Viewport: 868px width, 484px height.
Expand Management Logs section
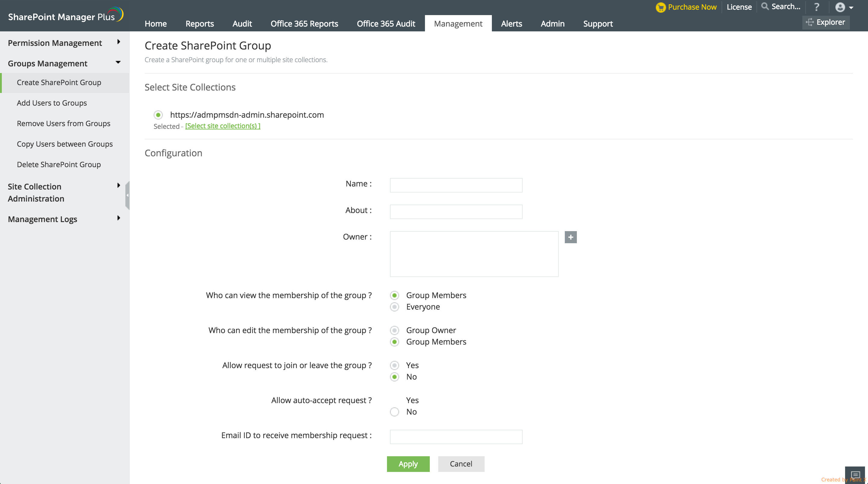(x=118, y=218)
